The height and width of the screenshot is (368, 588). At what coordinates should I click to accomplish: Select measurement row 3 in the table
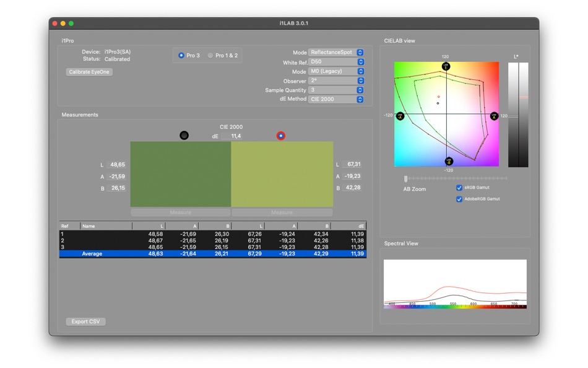tap(213, 247)
